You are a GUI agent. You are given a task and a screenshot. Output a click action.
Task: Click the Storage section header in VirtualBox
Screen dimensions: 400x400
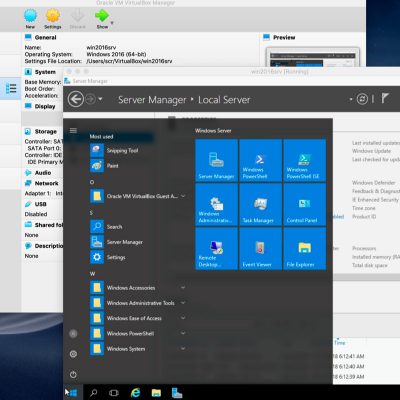point(46,132)
